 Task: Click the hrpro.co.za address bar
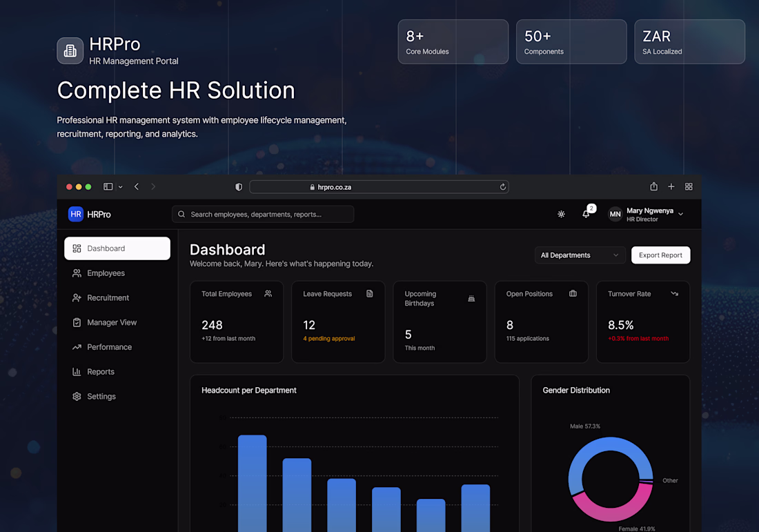pos(379,187)
